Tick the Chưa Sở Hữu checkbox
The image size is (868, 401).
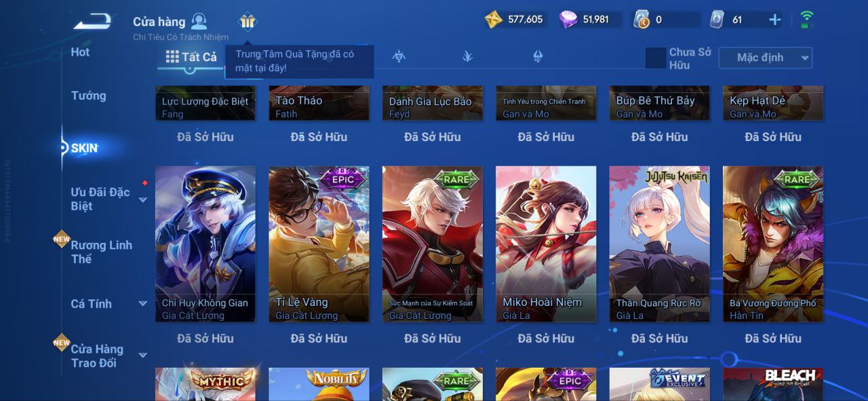655,58
